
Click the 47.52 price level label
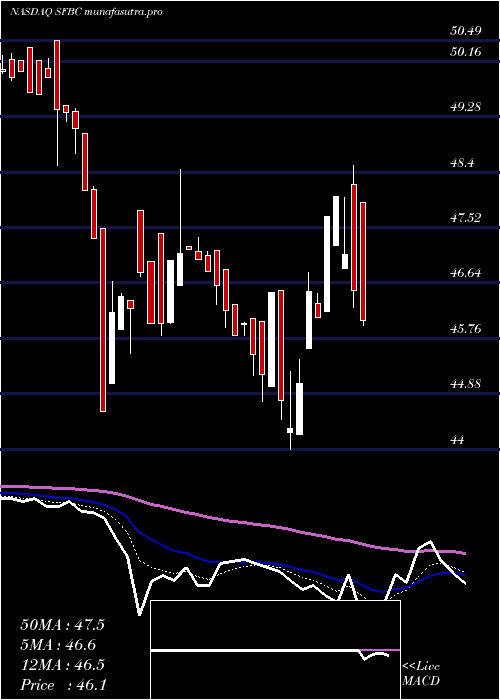[x=466, y=218]
